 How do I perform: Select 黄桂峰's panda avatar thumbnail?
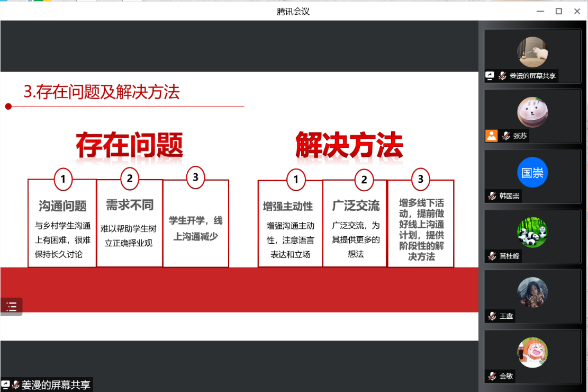pyautogui.click(x=532, y=233)
